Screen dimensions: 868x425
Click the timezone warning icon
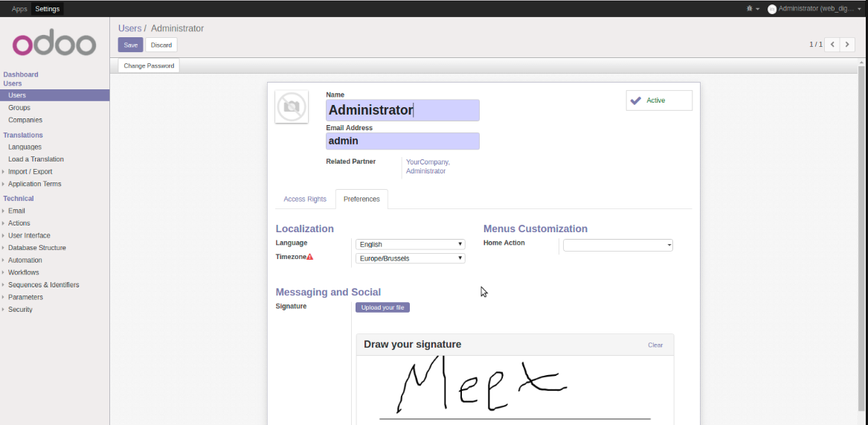pyautogui.click(x=309, y=257)
